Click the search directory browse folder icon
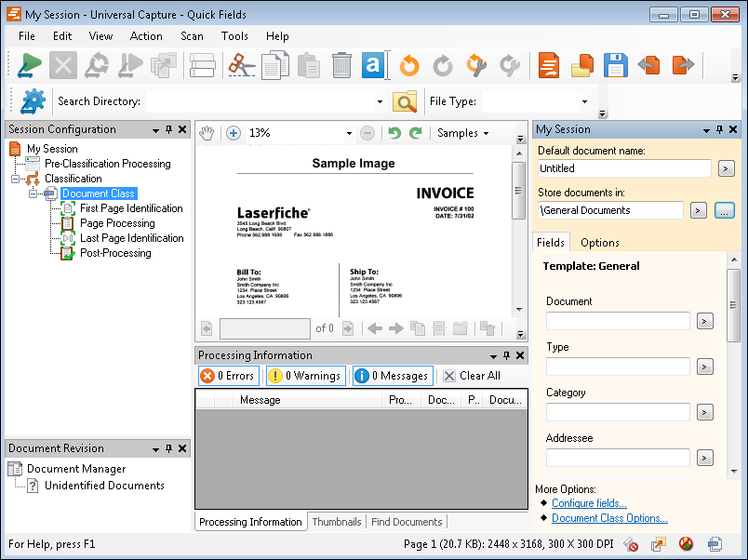 (405, 101)
